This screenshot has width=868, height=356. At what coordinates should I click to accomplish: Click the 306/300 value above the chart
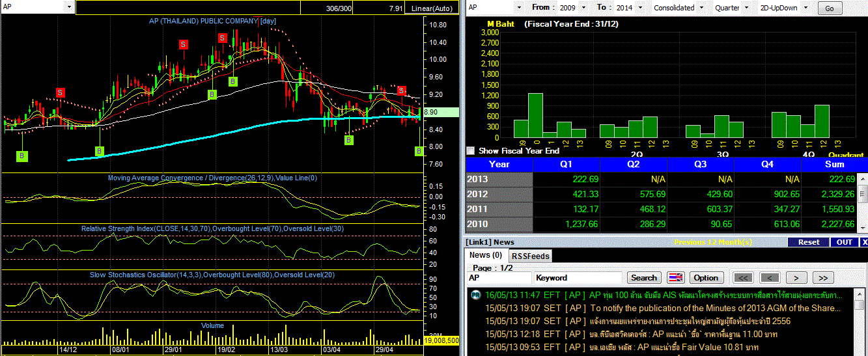(339, 8)
